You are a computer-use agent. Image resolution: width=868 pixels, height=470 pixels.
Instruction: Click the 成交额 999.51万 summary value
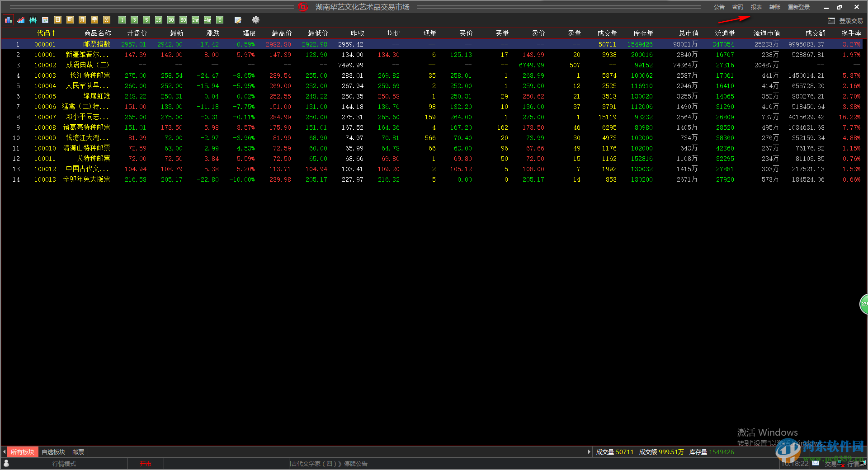coord(661,452)
